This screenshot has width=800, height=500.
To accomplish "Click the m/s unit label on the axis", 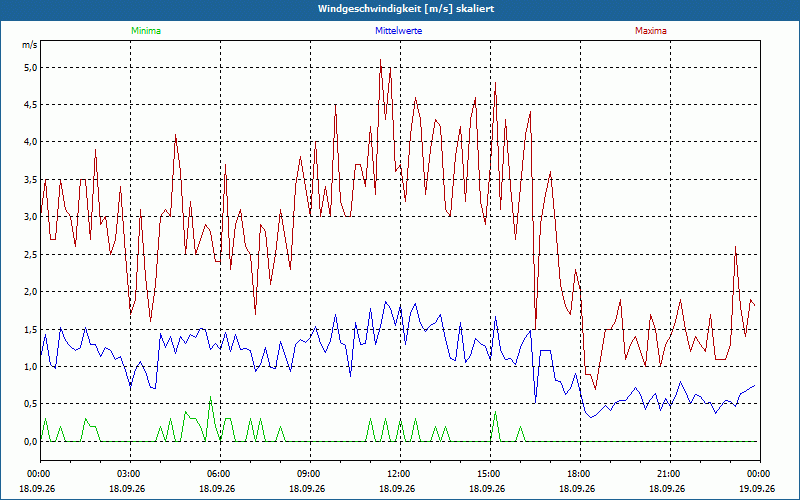I will (x=30, y=45).
